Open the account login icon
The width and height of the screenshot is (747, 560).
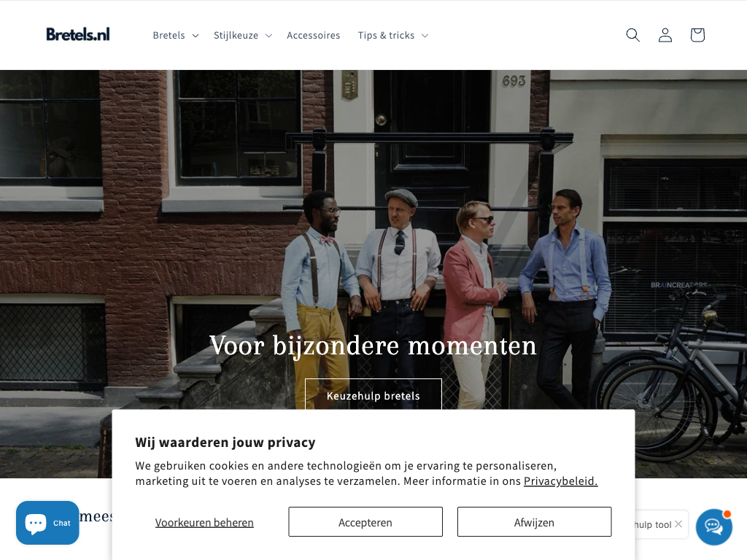click(x=665, y=35)
